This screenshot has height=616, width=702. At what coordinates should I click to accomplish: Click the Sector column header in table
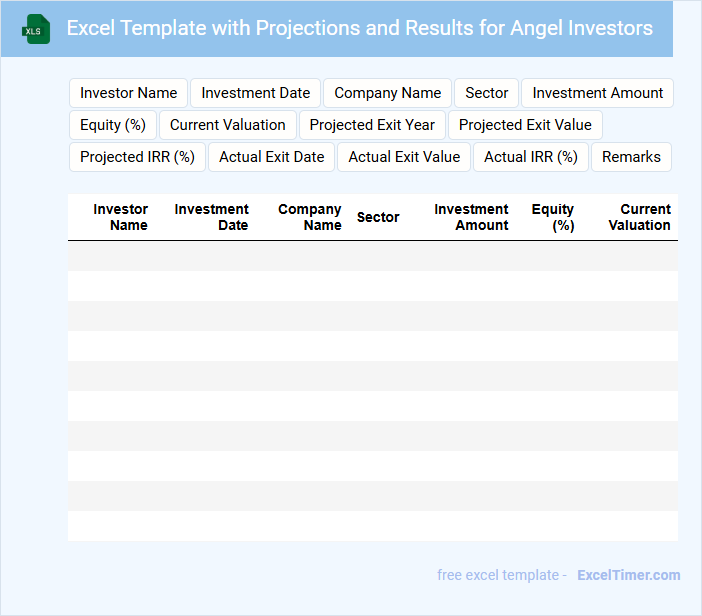(378, 217)
